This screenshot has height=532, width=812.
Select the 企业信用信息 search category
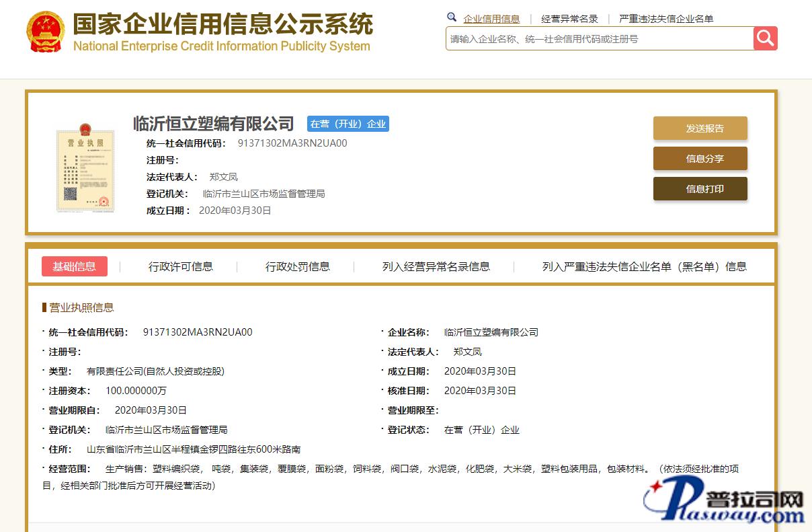pos(491,19)
